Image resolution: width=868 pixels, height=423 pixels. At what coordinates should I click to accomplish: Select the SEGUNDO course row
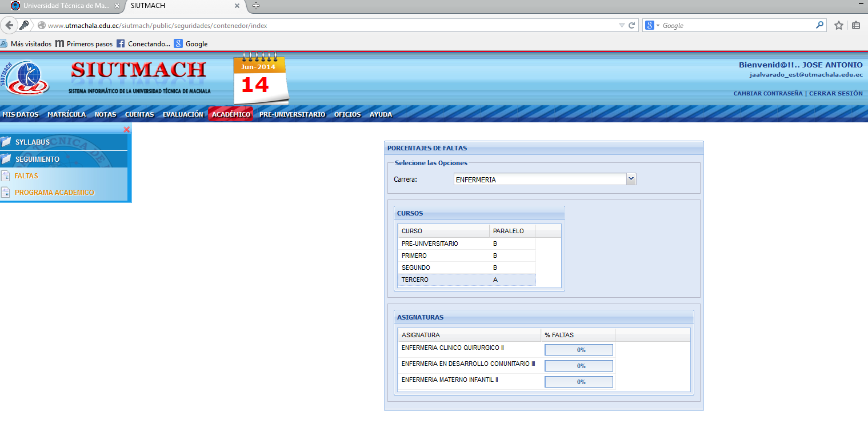(467, 268)
